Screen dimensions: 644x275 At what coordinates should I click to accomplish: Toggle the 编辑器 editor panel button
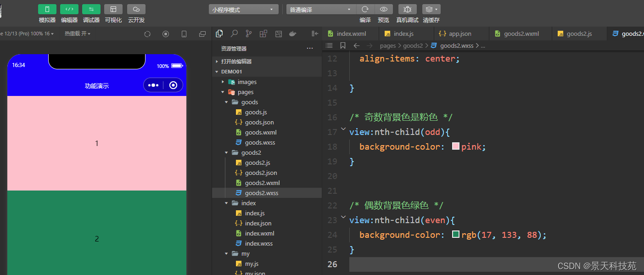69,9
